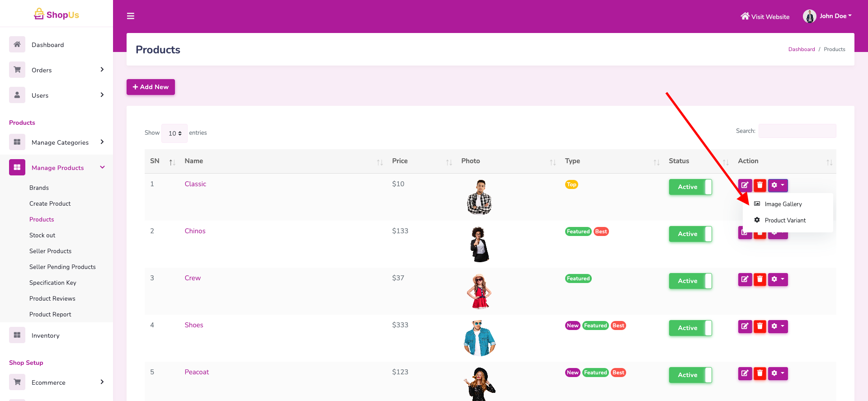Screen dimensions: 868x401
Task: Disable the Active status for Shoes
Action: 690,328
